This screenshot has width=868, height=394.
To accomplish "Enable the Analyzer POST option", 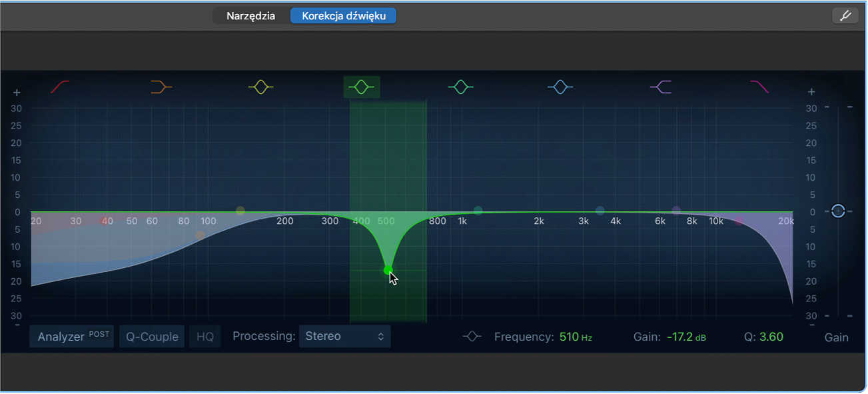I will click(x=71, y=336).
